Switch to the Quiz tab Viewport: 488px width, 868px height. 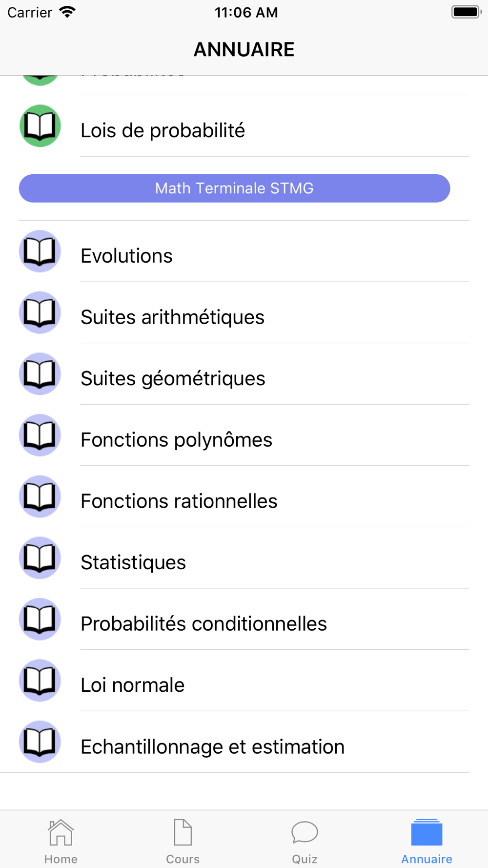[x=305, y=841]
